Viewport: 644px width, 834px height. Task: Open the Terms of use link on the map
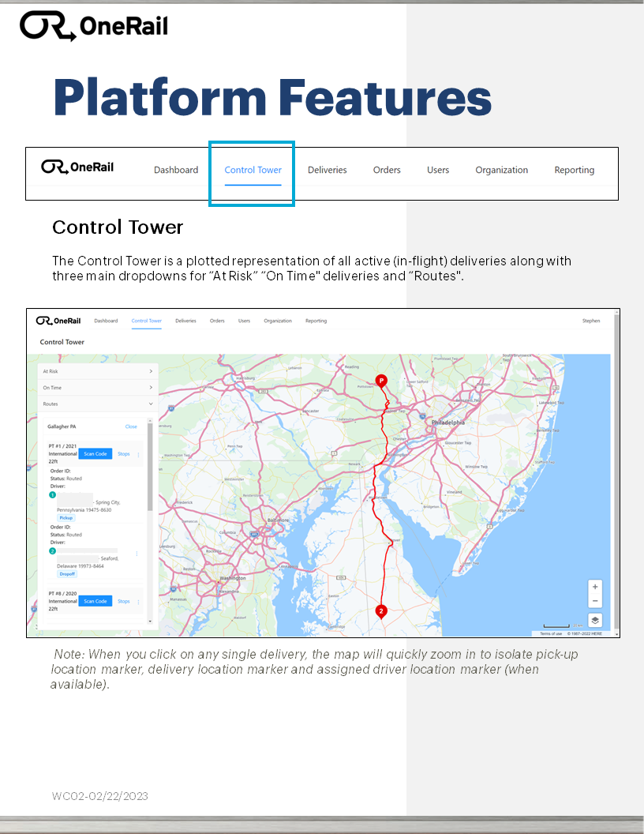[x=551, y=633]
